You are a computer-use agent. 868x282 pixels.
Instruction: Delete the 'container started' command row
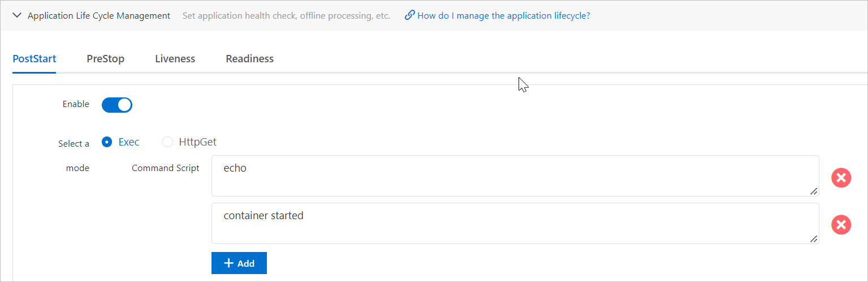tap(841, 225)
